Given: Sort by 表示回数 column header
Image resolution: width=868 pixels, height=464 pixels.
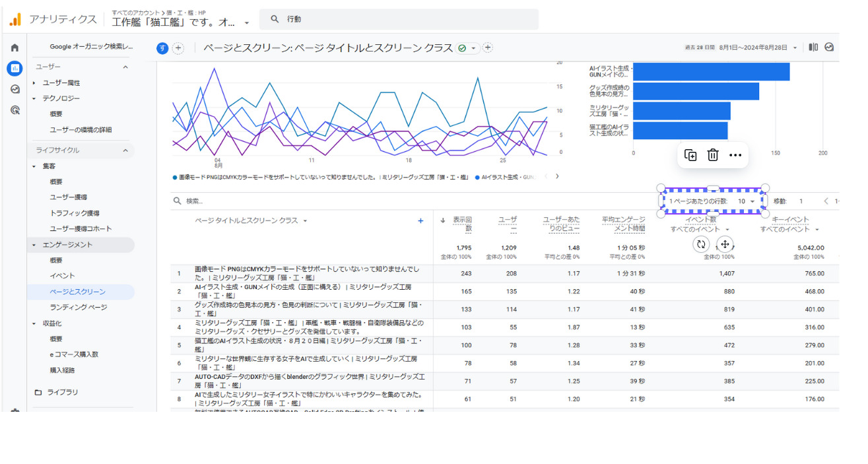Looking at the screenshot, I should tap(462, 224).
